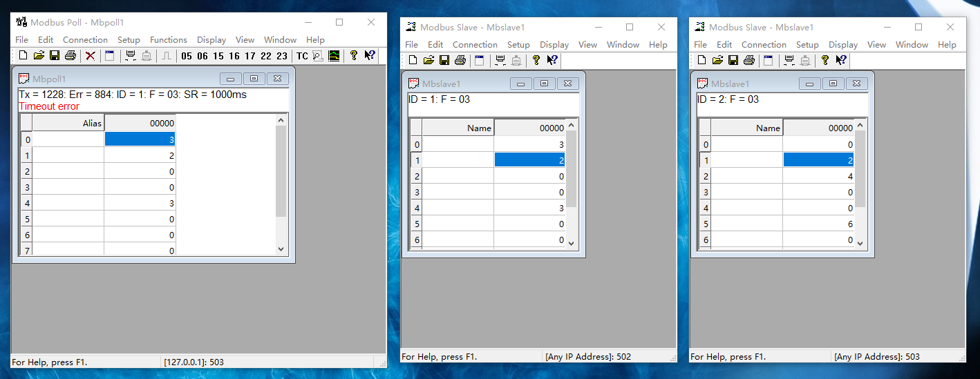The image size is (980, 379).
Task: Select function 22 in Modbus Poll toolbar
Action: (266, 56)
